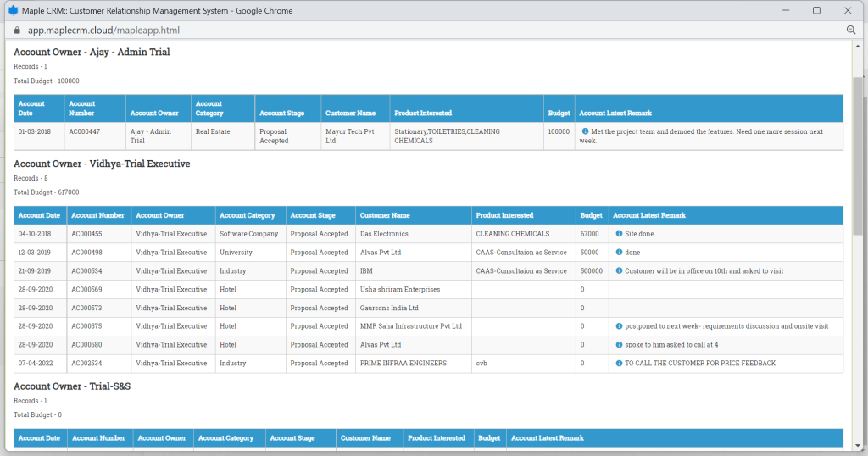Click heading 'Account Owner - Ajay - Admin Trial'
This screenshot has width=868, height=456.
coord(92,52)
